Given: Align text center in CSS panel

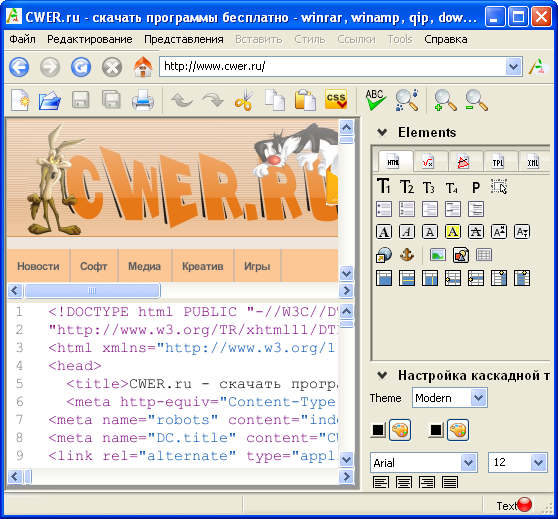Looking at the screenshot, I should tap(404, 482).
